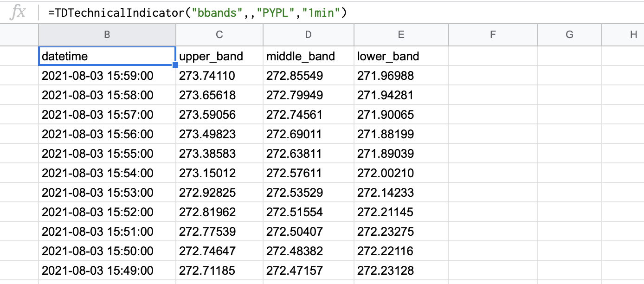Select column header D
Viewport: 644px width, 284px height.
[308, 34]
